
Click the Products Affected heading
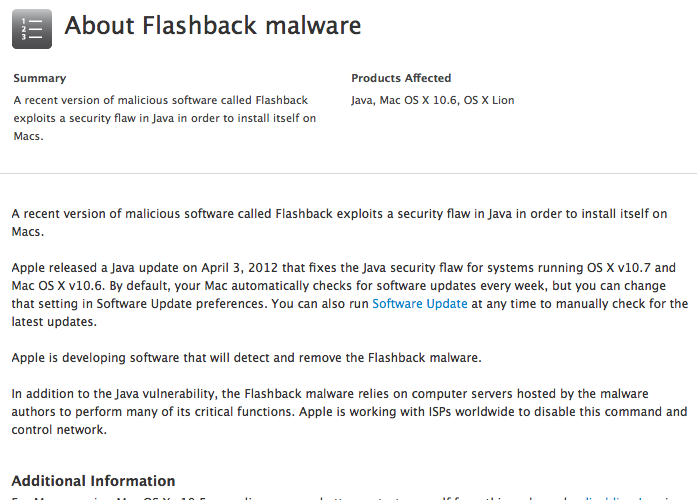coord(401,78)
